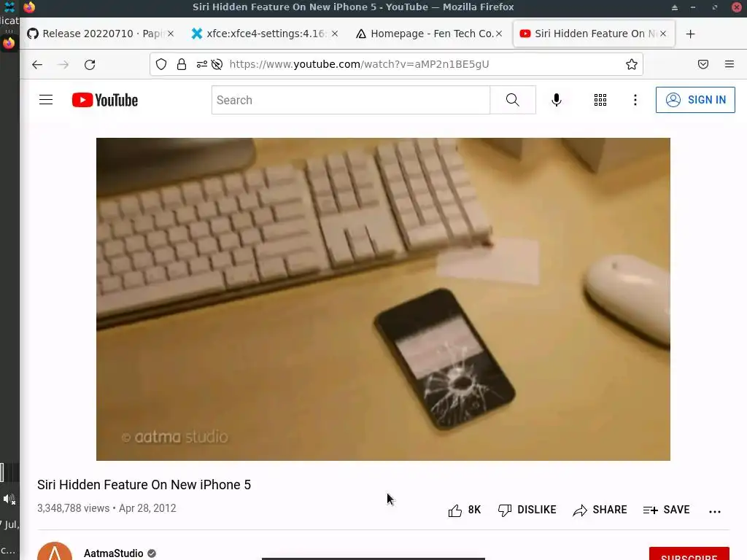Switch to Release 20220710 GitHub tab
The image size is (747, 560).
point(100,34)
